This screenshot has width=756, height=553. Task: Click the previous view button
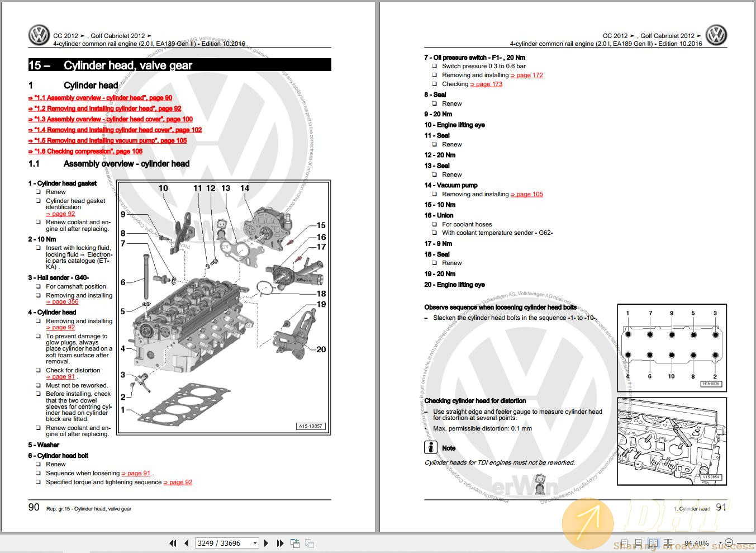294,543
